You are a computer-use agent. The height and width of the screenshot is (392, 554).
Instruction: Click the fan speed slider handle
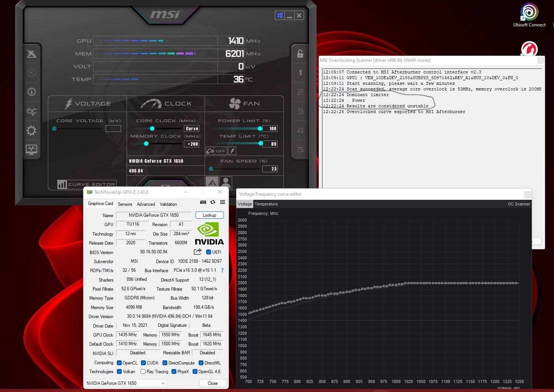click(x=211, y=169)
